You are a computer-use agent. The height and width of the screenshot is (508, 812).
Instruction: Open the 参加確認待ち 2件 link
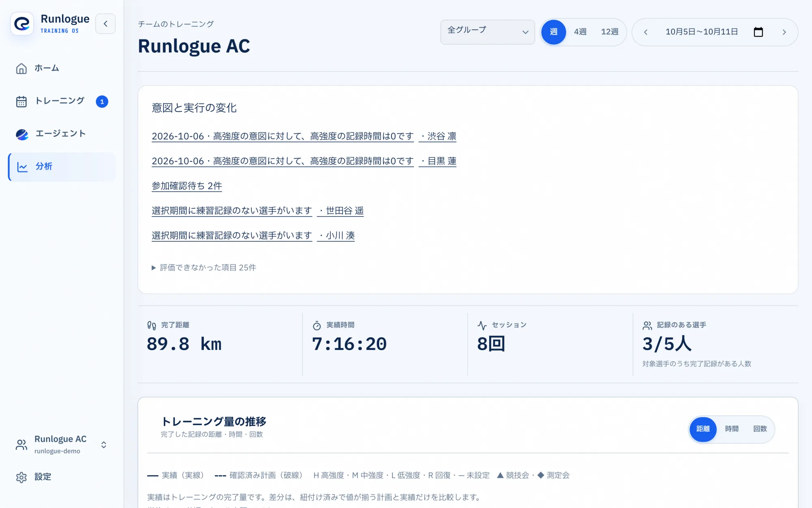click(187, 186)
